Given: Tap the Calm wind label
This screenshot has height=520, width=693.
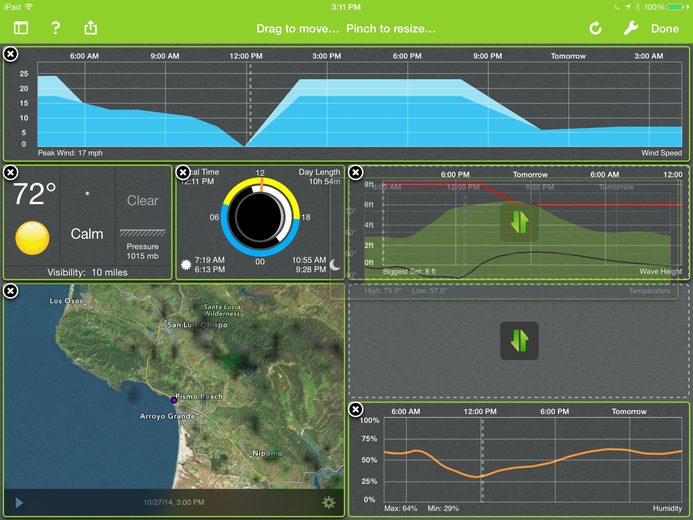Looking at the screenshot, I should (x=87, y=234).
